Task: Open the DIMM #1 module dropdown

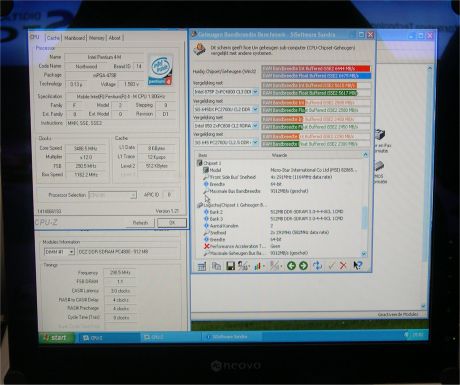Action: (71, 252)
